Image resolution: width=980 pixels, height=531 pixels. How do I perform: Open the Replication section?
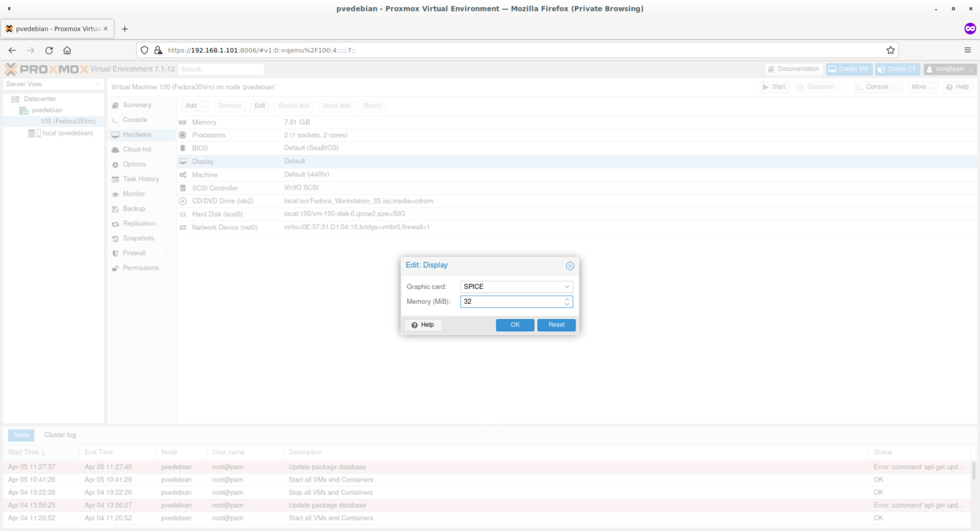(139, 223)
